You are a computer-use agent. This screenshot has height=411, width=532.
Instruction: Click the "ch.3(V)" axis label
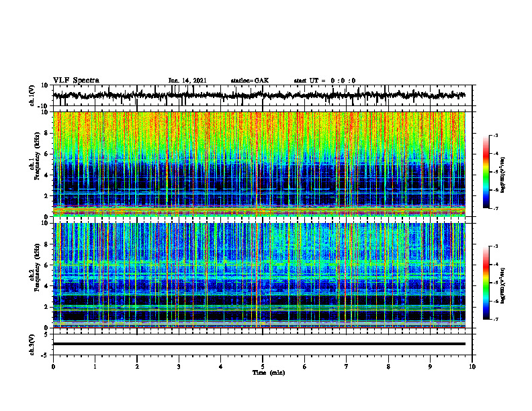click(x=32, y=345)
